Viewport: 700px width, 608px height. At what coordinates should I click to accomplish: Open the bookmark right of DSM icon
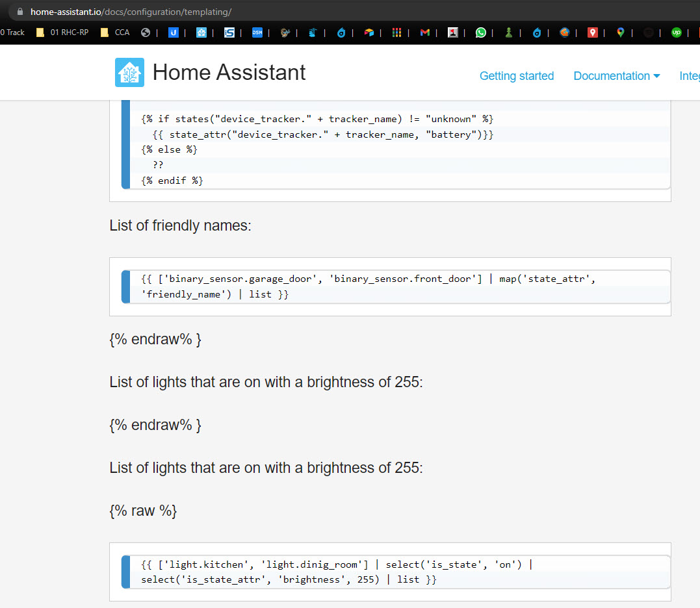coord(285,32)
